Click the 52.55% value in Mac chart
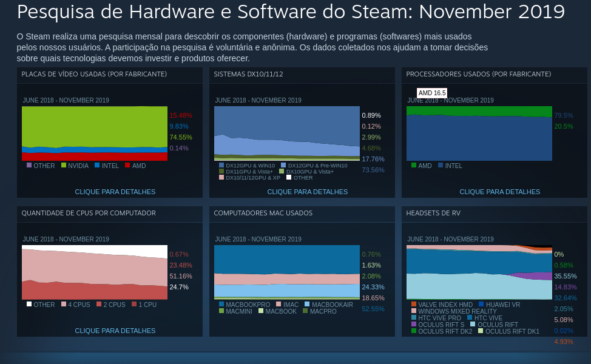591x364 pixels. 373,309
